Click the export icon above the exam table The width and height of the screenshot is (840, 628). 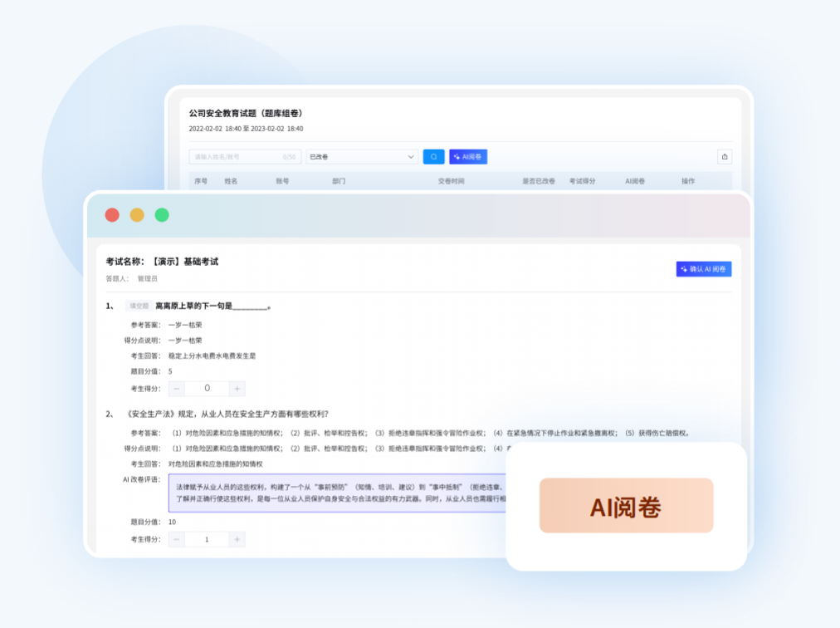tap(725, 156)
